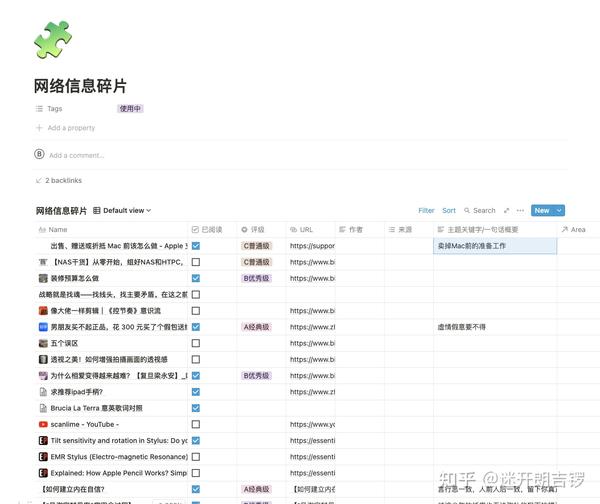Uncheck 已阅读 for the Apple Mac trade-in row
The image size is (600, 504).
pyautogui.click(x=196, y=246)
